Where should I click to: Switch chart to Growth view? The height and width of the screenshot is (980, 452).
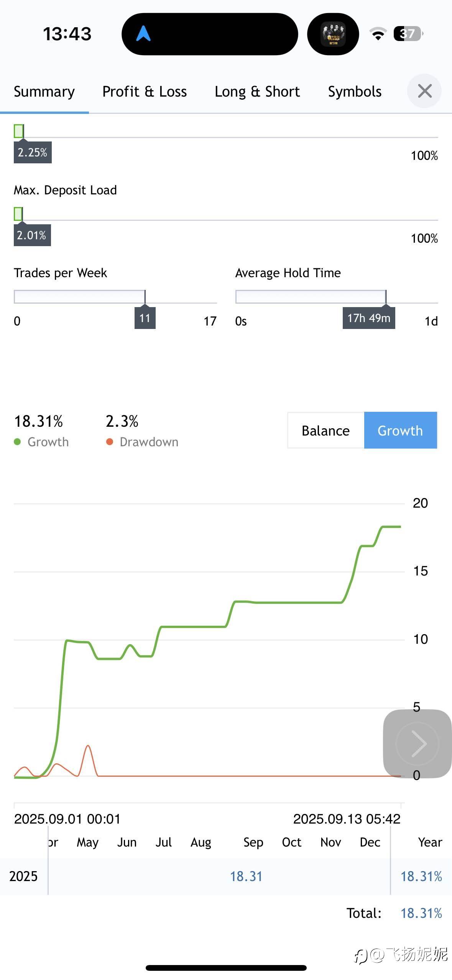[x=400, y=431]
